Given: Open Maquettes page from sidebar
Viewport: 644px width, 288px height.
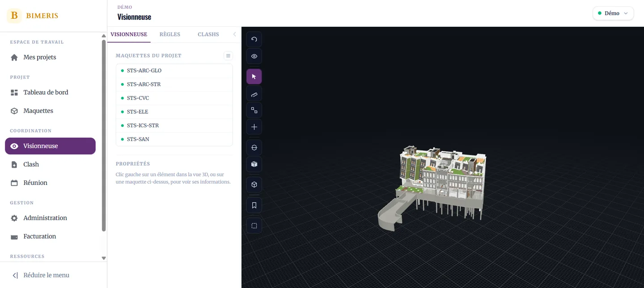Looking at the screenshot, I should [50, 111].
